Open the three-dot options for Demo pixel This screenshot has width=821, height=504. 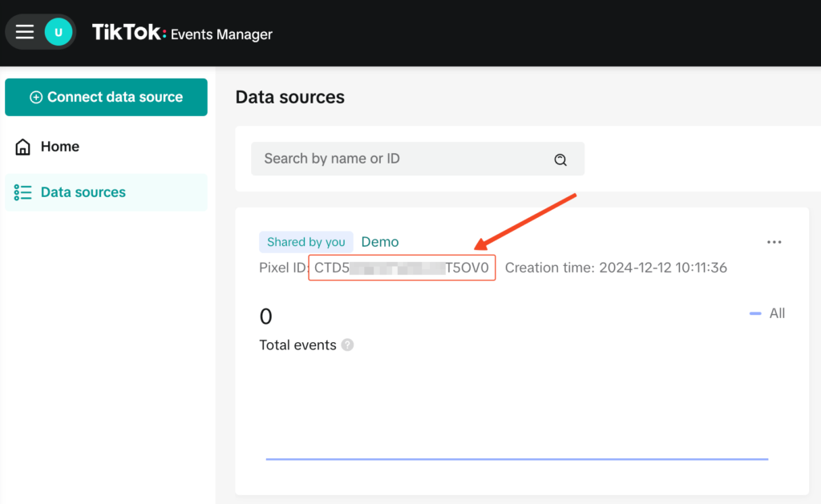(774, 242)
